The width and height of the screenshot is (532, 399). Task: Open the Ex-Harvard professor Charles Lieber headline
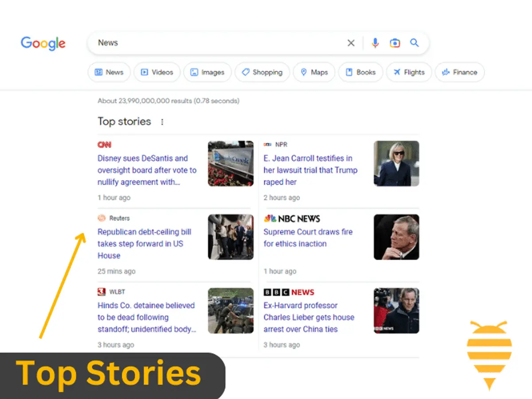tap(309, 317)
